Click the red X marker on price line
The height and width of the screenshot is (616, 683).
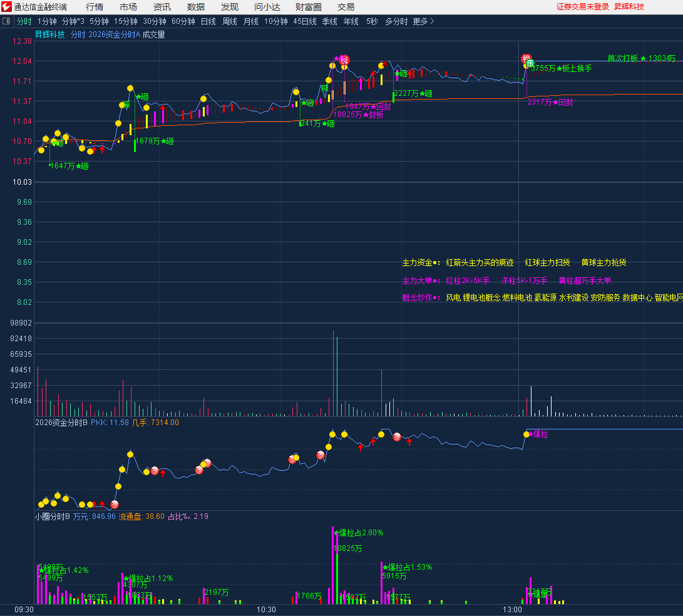[386, 63]
